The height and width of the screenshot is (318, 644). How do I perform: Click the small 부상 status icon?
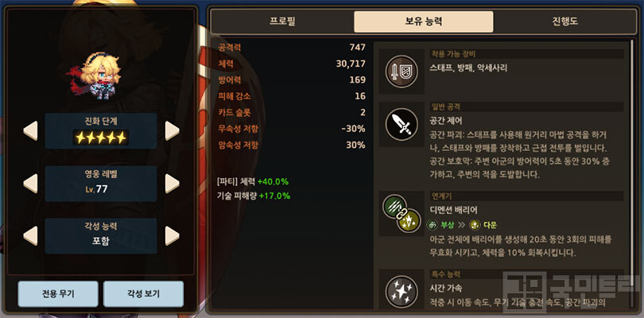coord(433,225)
